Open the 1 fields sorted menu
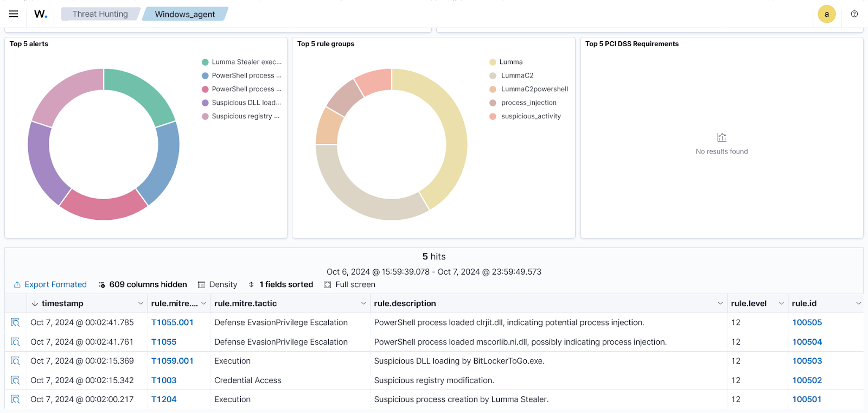 point(280,284)
